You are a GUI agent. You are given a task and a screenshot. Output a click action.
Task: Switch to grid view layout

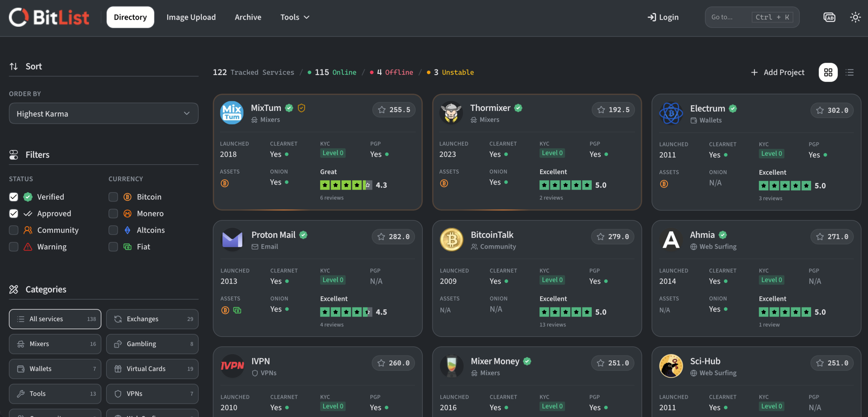coord(828,72)
